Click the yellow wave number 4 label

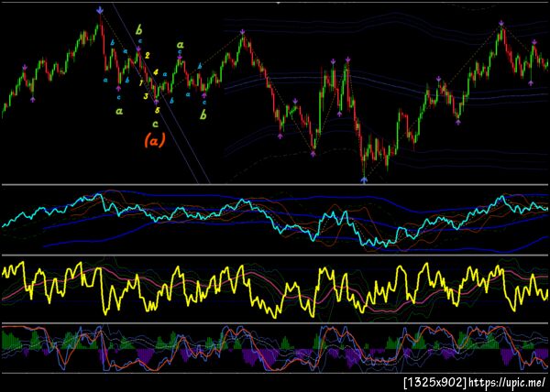tap(156, 72)
